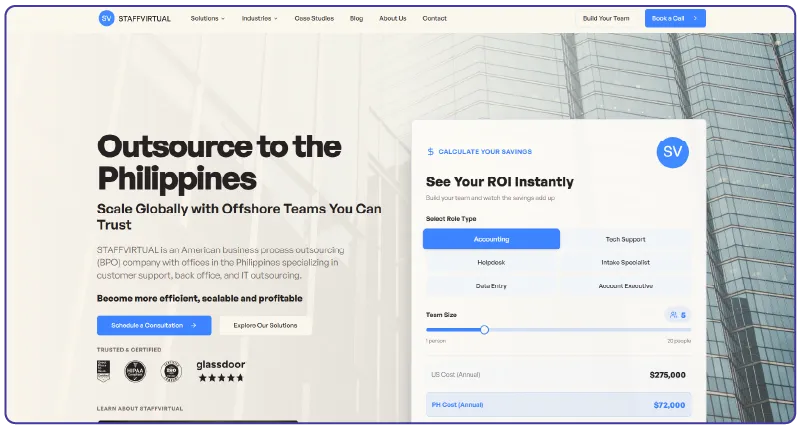Image resolution: width=801 pixels, height=428 pixels.
Task: Go to the Blog page
Action: [x=356, y=18]
